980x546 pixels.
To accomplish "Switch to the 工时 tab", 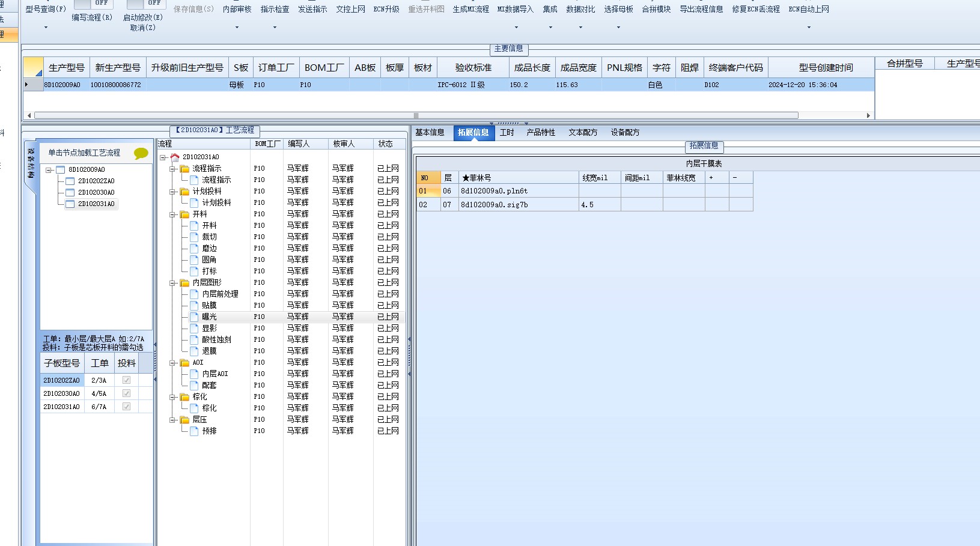I will [507, 133].
